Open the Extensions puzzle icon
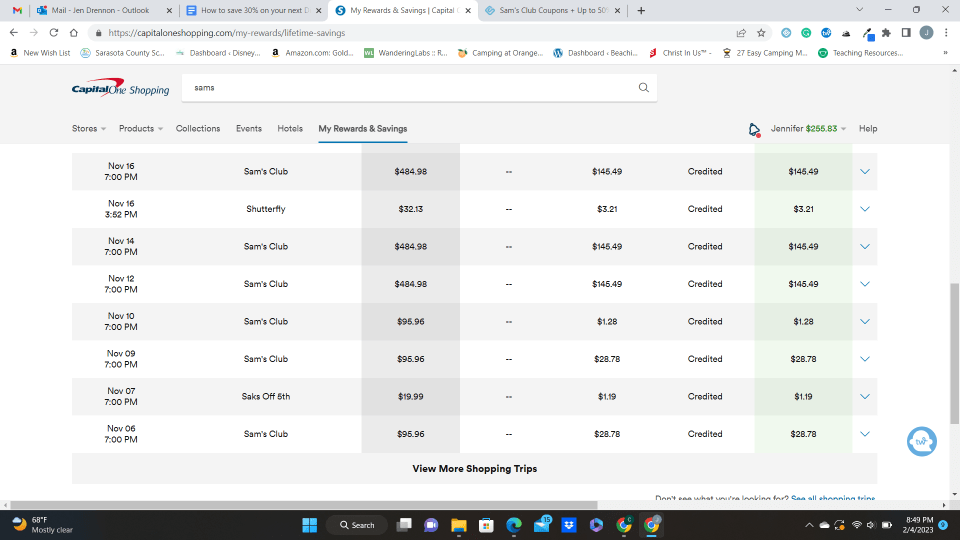The image size is (960, 540). (886, 32)
